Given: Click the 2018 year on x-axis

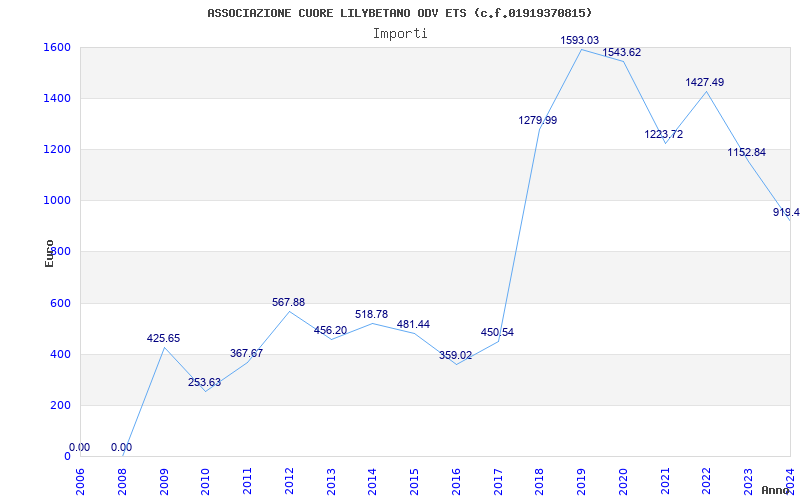Looking at the screenshot, I should coord(539,482).
